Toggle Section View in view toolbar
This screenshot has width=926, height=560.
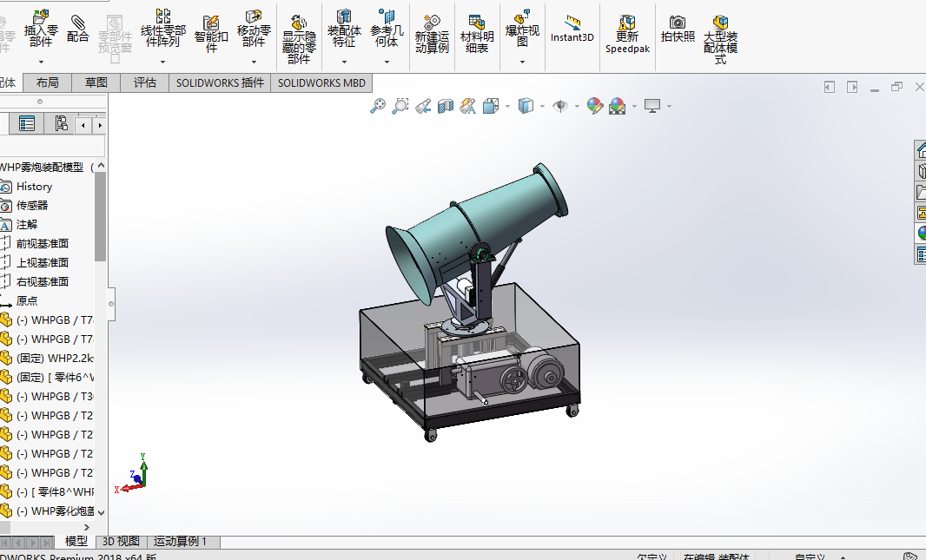[x=446, y=106]
